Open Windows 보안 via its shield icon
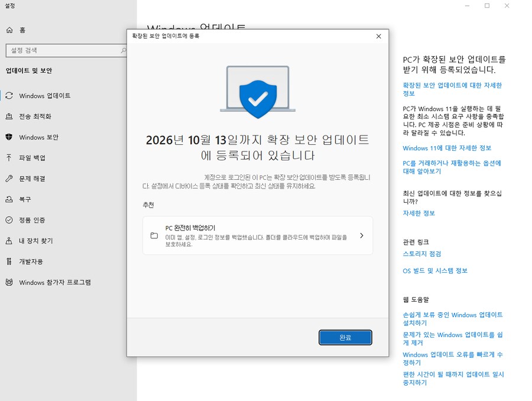 pos(9,137)
